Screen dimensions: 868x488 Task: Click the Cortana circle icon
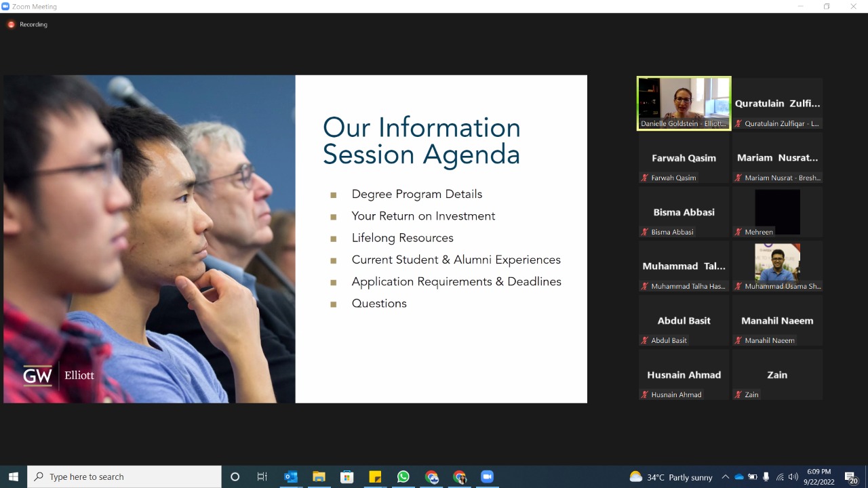coord(235,476)
